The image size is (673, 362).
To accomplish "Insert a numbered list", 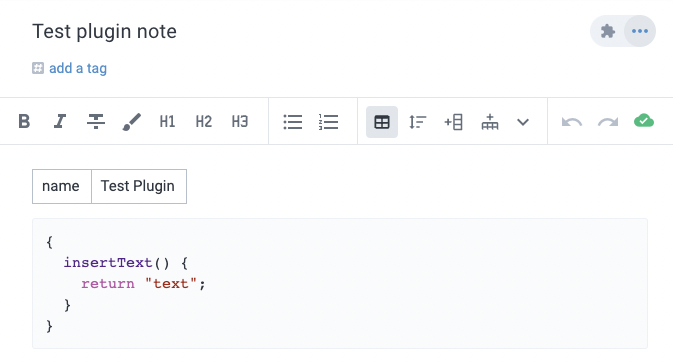I will point(328,122).
